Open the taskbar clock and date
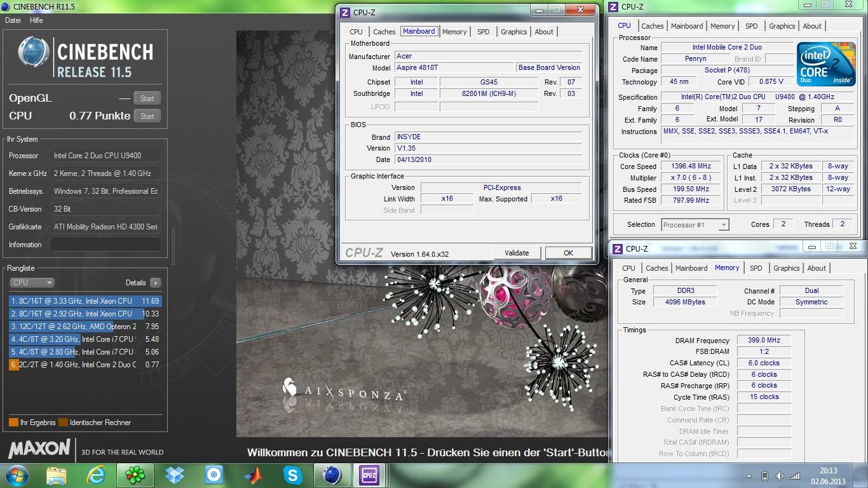Screen dimensions: 868x488 tap(828, 476)
